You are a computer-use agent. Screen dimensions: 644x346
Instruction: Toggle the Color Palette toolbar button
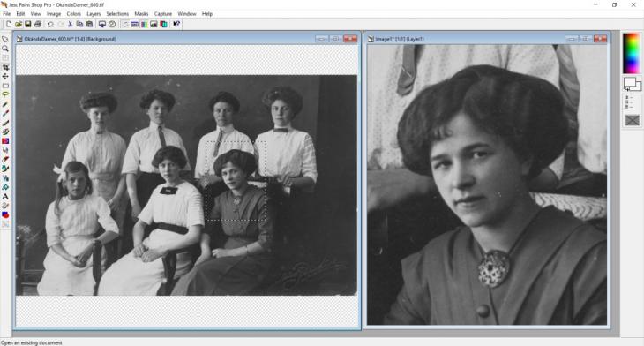[x=144, y=24]
